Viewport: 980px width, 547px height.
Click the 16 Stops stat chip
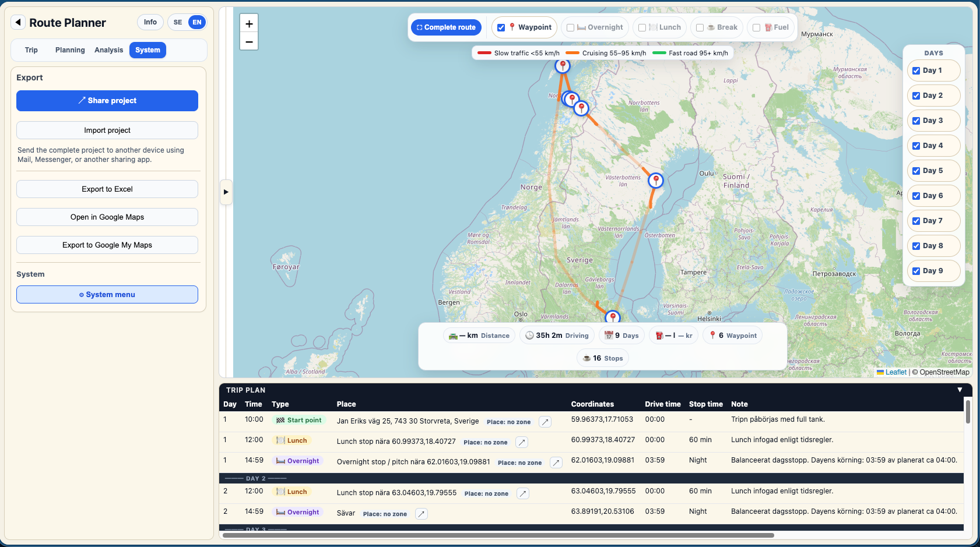point(603,358)
